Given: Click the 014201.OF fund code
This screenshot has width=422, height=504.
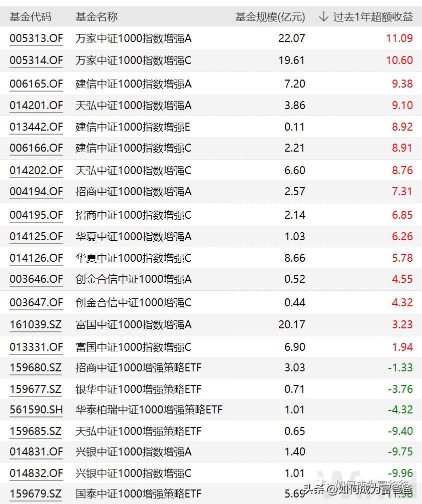Looking at the screenshot, I should tap(37, 106).
